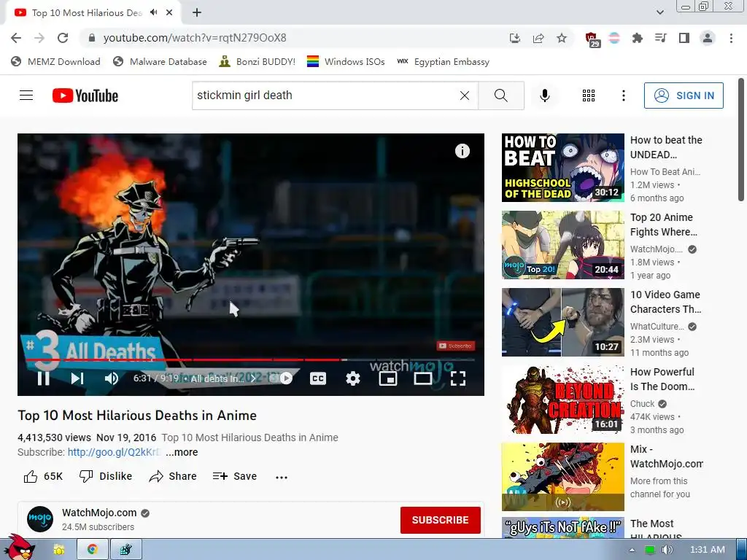Open Angry Birds start button
The width and height of the screenshot is (747, 560).
[x=18, y=548]
